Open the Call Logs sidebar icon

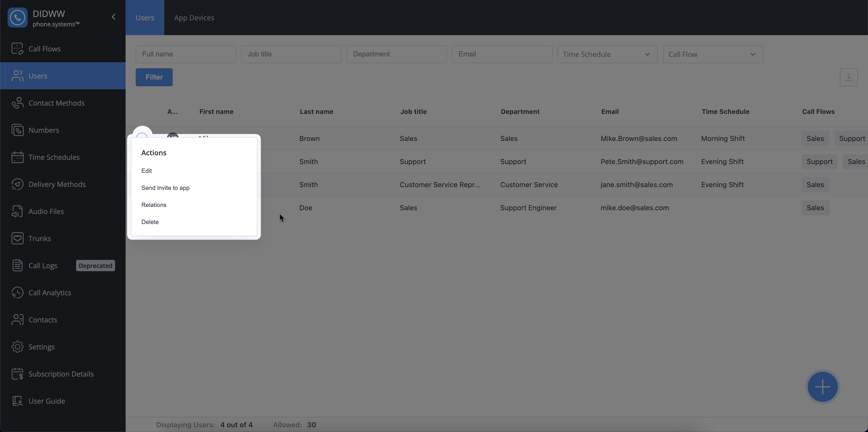tap(17, 265)
